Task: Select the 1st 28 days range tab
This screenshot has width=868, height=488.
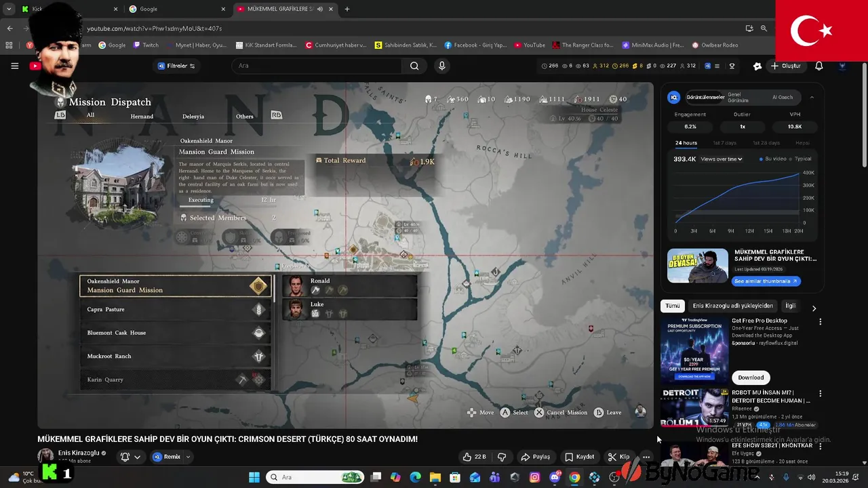Action: pyautogui.click(x=766, y=143)
